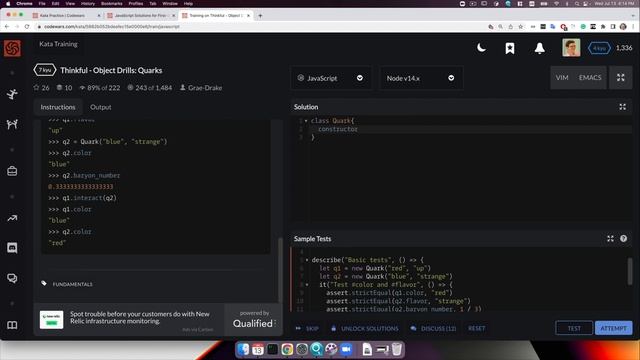The height and width of the screenshot is (360, 640).
Task: Expand the Sample Tests panel
Action: (x=610, y=239)
